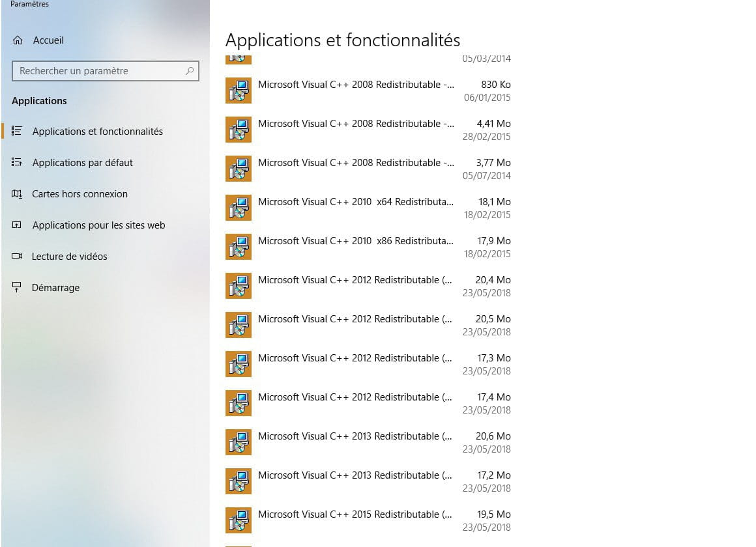
Task: Click the 4,41 Mo size value
Action: 494,123
